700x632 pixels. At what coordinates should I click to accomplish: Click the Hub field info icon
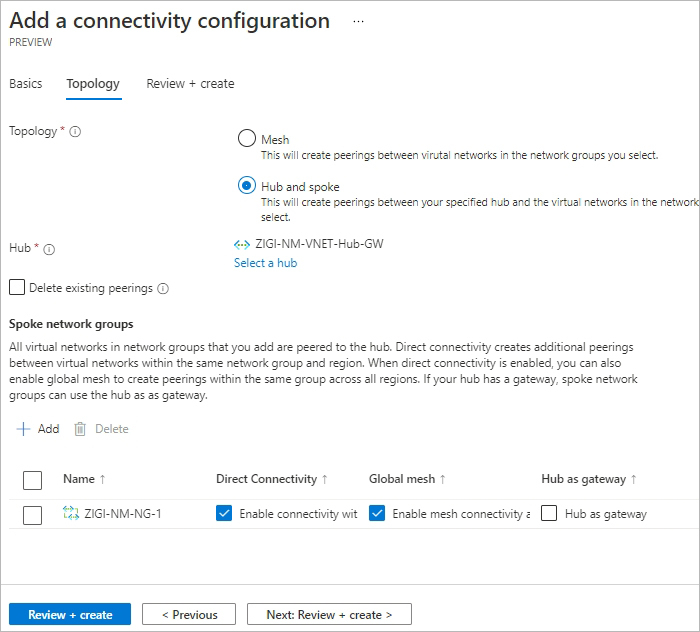click(49, 249)
